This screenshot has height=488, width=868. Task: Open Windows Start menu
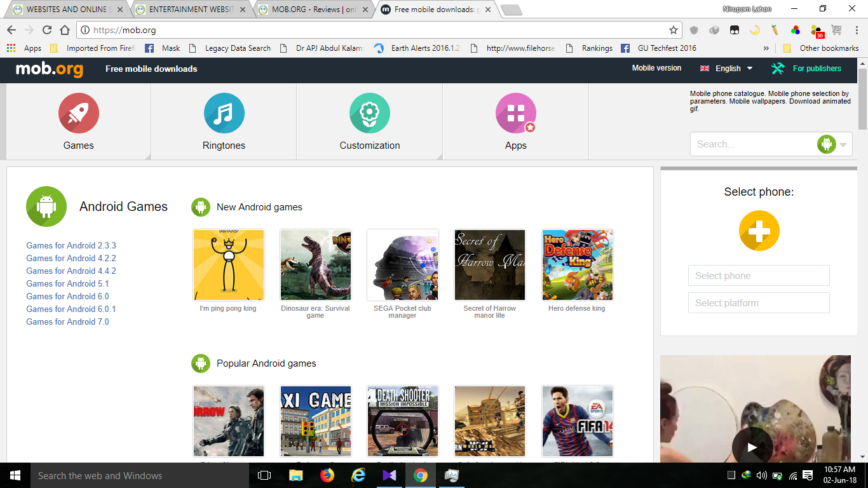[15, 475]
